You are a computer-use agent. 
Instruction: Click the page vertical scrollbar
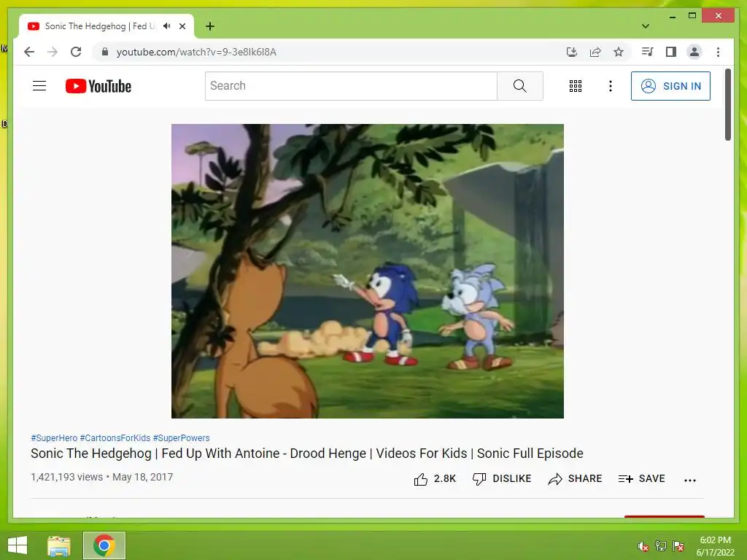click(728, 105)
